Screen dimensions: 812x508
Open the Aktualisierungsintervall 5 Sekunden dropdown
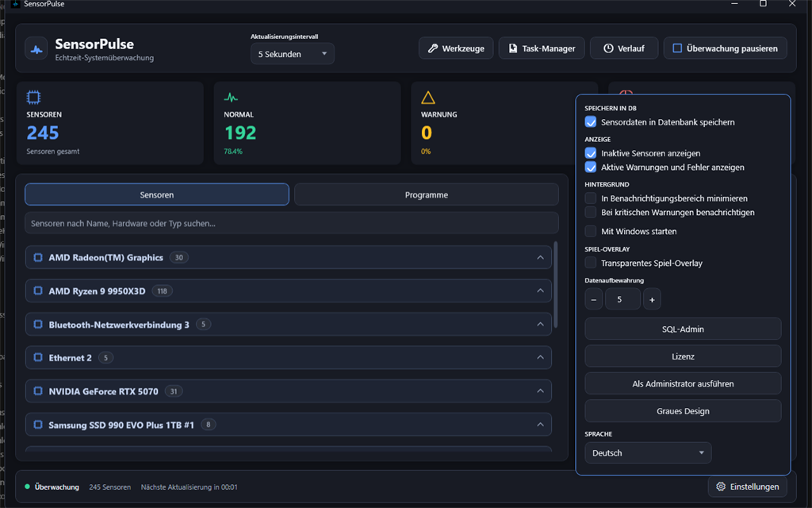(292, 54)
